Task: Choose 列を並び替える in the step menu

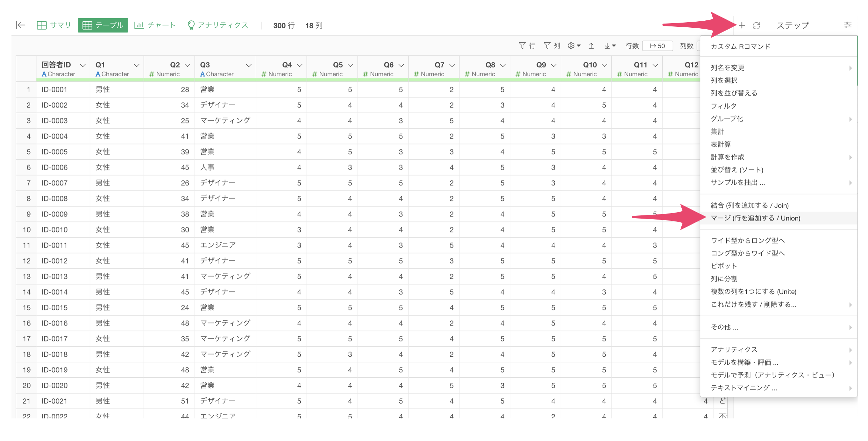Action: click(779, 93)
